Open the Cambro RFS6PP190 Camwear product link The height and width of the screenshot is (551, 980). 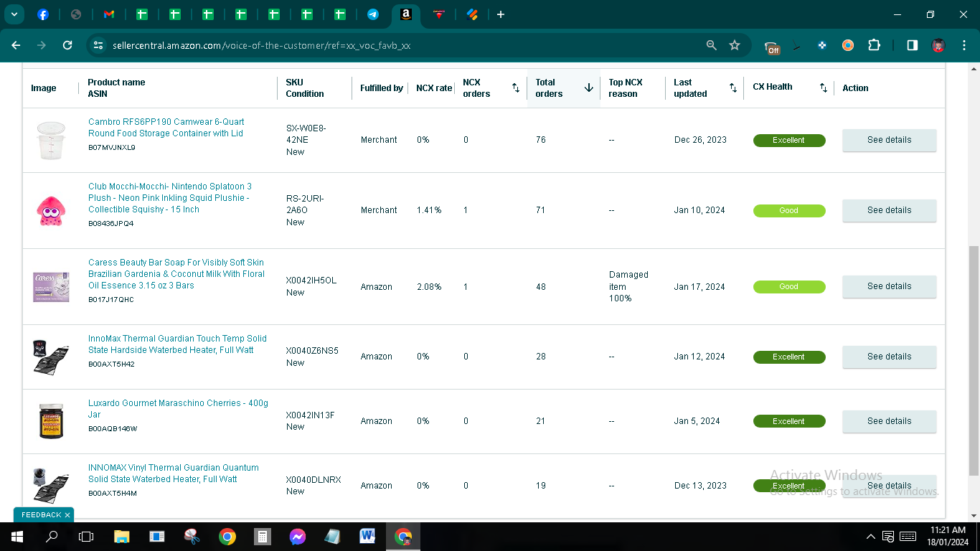pos(166,128)
